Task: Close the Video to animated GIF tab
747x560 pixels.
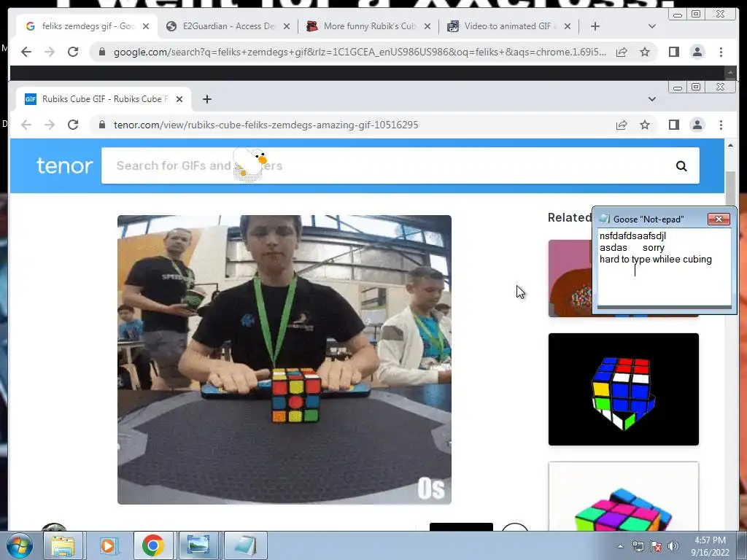Action: tap(568, 26)
